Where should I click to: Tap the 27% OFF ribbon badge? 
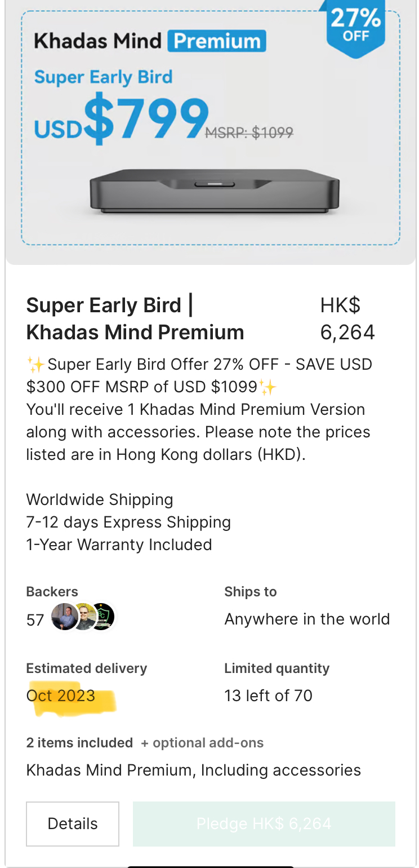pyautogui.click(x=356, y=25)
